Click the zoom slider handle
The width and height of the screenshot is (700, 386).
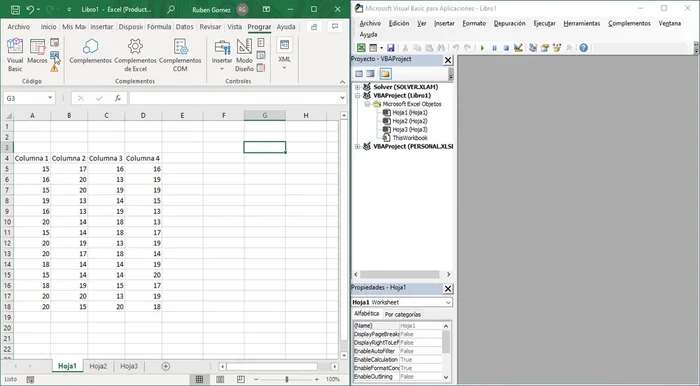click(x=287, y=379)
